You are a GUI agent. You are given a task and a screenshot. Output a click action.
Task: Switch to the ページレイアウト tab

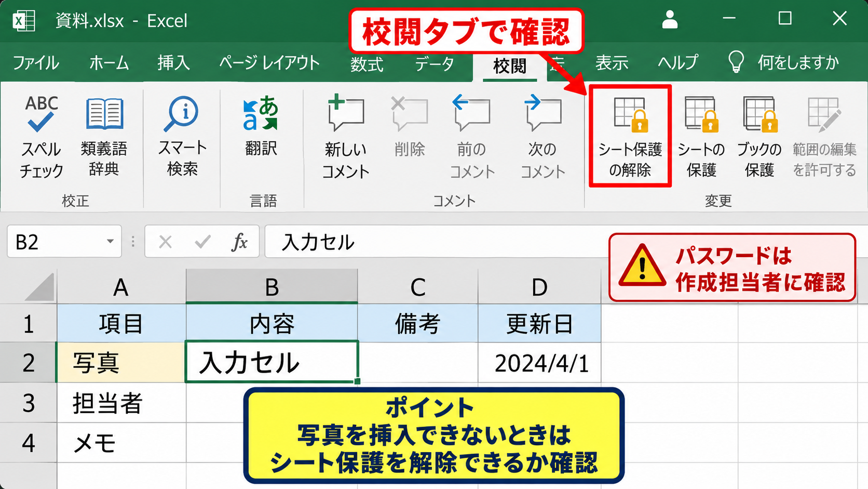click(269, 63)
